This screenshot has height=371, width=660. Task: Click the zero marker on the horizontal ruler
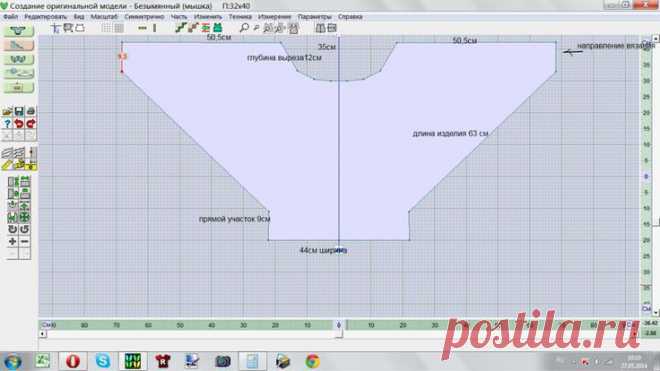338,325
